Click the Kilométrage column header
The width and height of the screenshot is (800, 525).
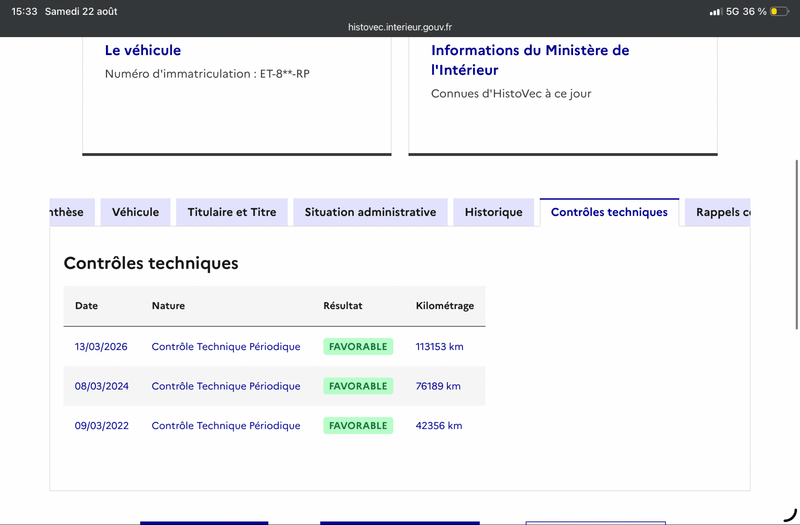(445, 306)
